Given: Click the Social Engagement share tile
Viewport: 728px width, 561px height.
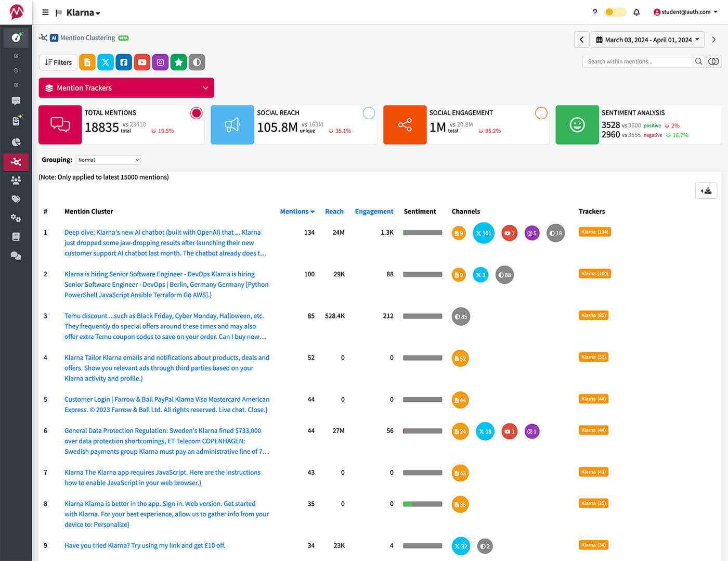Looking at the screenshot, I should tap(405, 125).
